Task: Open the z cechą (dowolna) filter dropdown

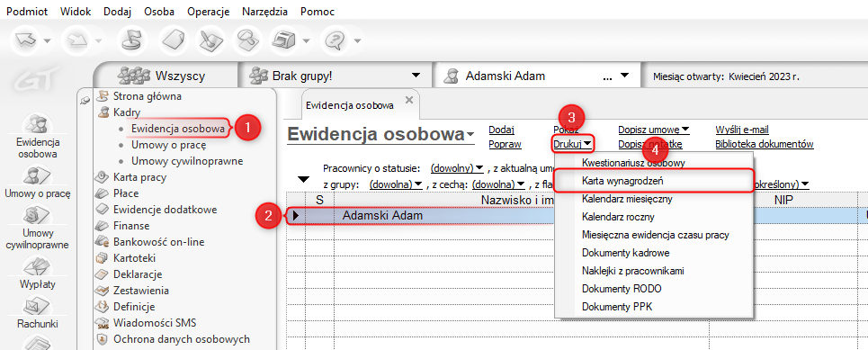Action: (x=499, y=184)
